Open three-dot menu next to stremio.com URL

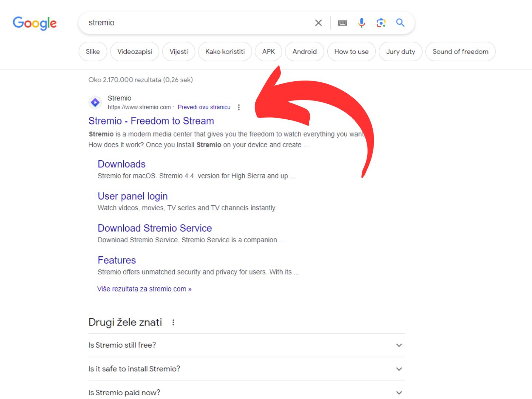click(x=239, y=107)
